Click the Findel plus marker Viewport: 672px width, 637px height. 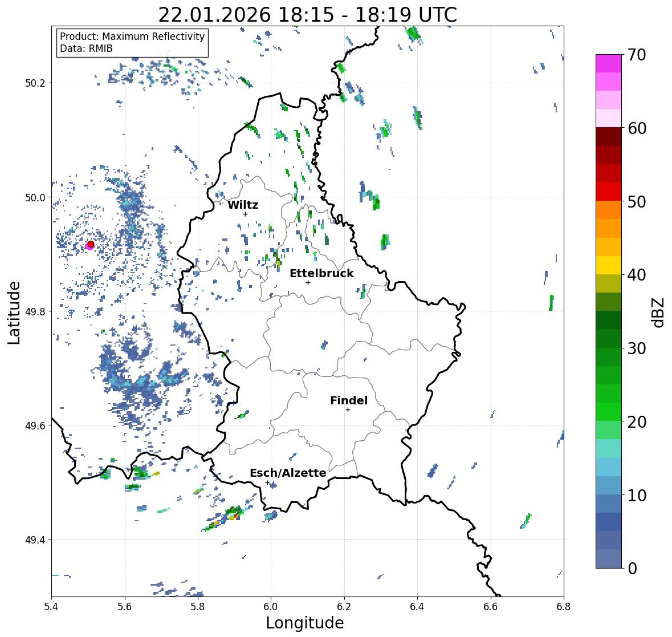coord(348,410)
